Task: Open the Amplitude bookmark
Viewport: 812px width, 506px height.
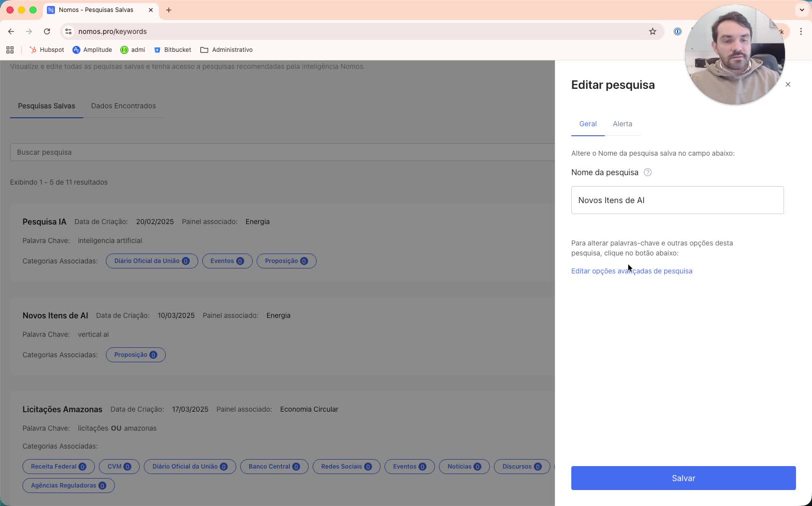Action: point(92,50)
